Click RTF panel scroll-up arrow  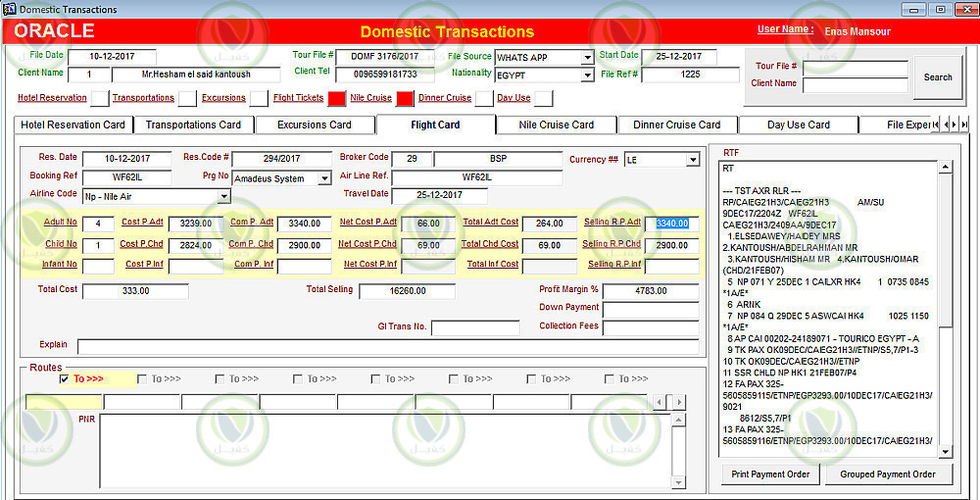[x=946, y=167]
